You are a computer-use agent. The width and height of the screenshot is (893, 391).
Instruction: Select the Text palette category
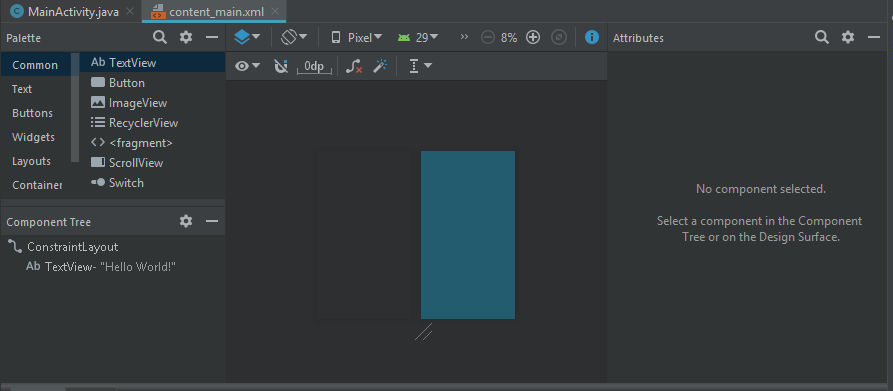click(22, 89)
